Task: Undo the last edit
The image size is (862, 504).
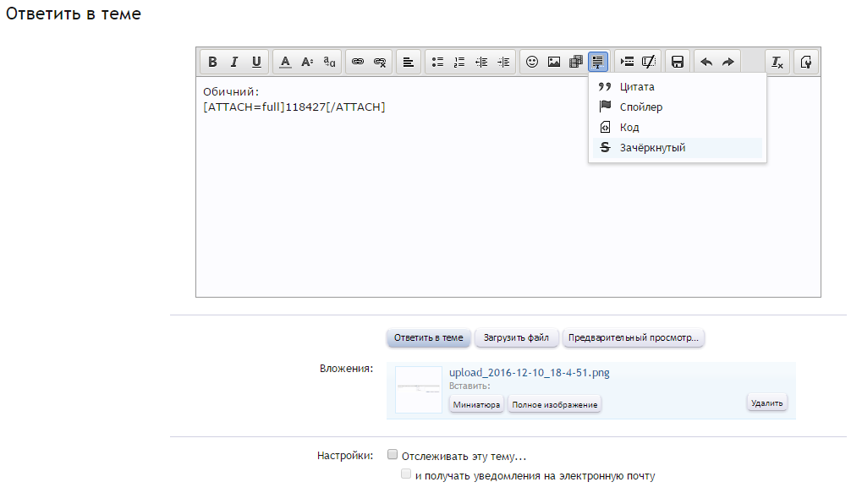Action: [x=706, y=62]
